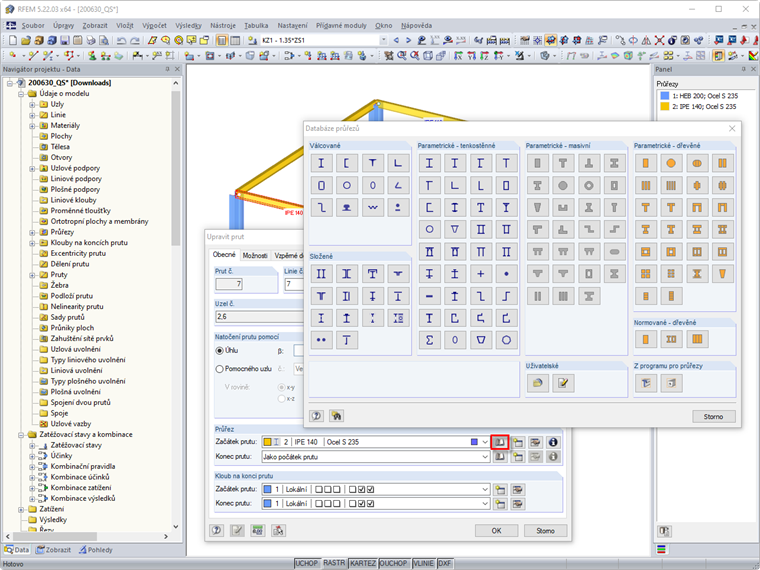Open the Soubor menu

33,26
